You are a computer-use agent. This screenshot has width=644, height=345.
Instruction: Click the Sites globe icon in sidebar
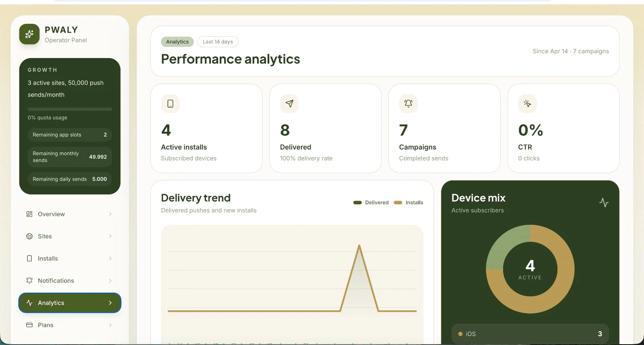click(x=29, y=236)
